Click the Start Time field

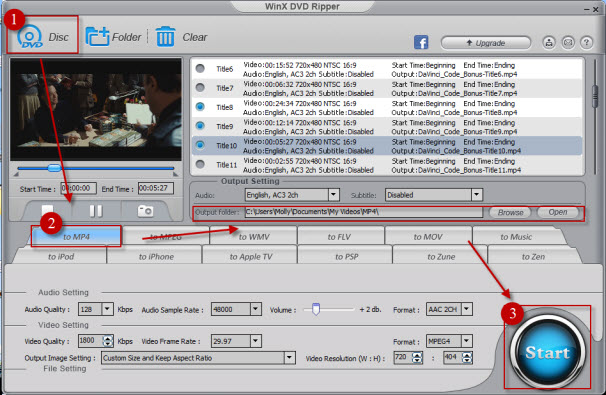78,189
